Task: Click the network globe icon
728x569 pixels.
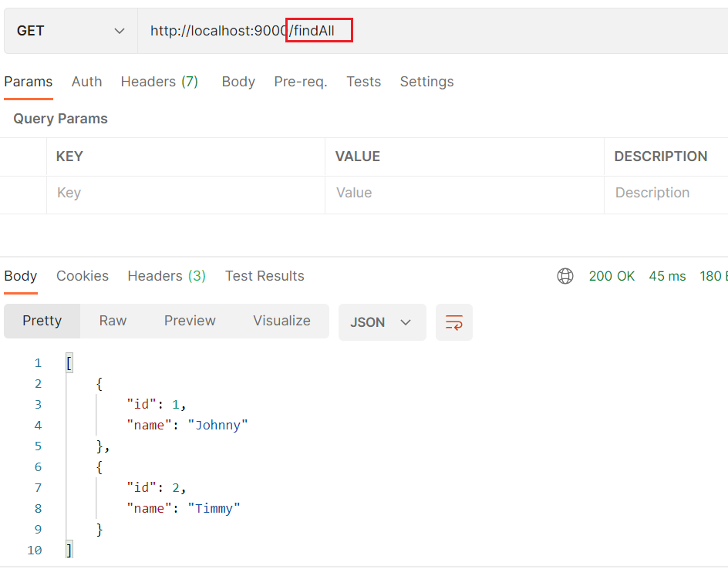Action: [565, 276]
